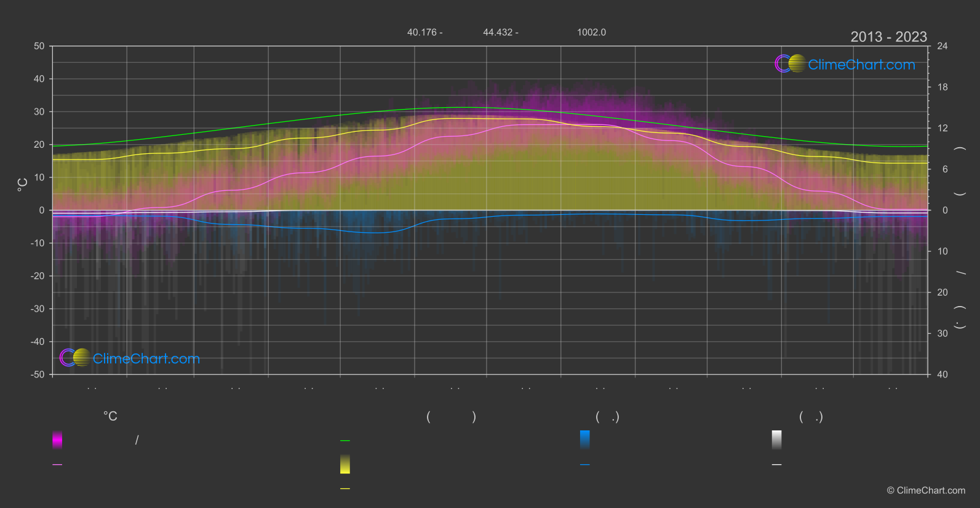Click the '-40' tick on left axis
The width and height of the screenshot is (980, 508).
click(x=38, y=342)
